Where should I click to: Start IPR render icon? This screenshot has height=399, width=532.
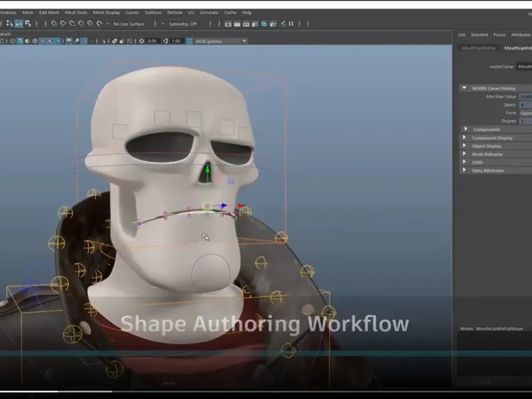246,24
